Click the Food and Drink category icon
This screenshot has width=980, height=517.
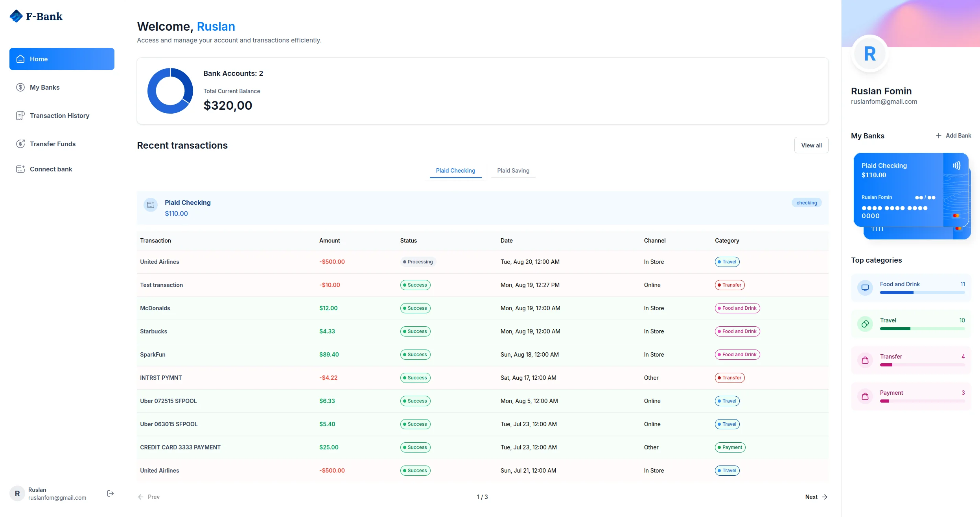[865, 288]
